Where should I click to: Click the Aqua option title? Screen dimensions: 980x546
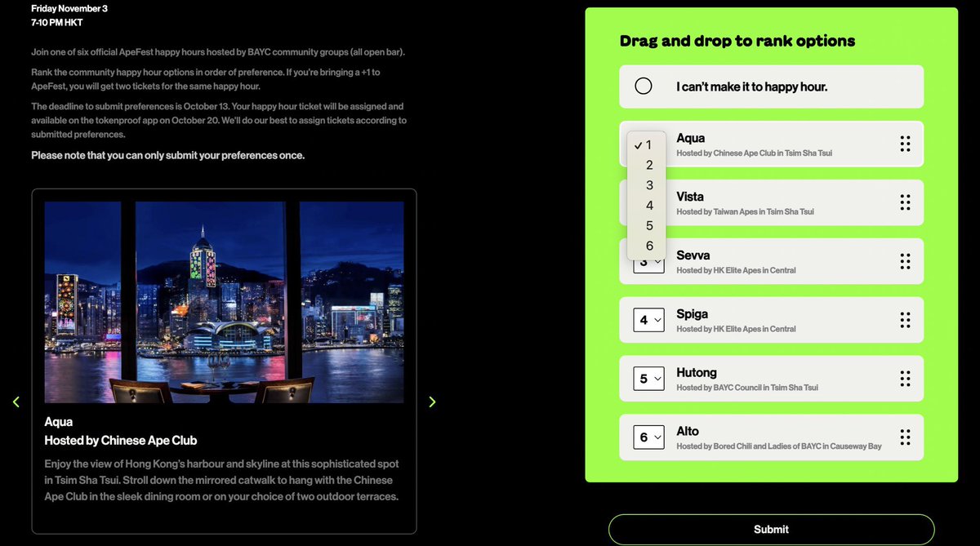click(x=691, y=138)
